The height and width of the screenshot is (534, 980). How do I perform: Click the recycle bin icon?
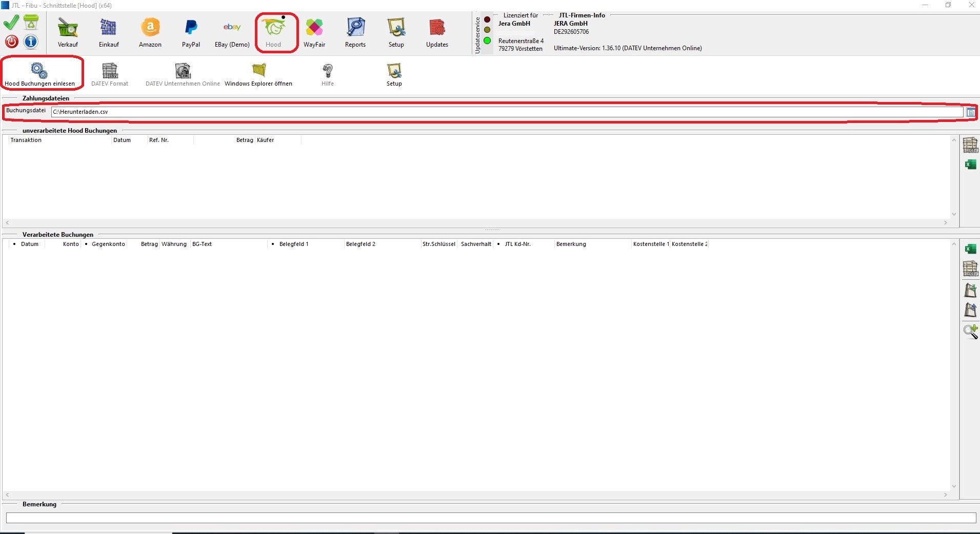[x=31, y=23]
